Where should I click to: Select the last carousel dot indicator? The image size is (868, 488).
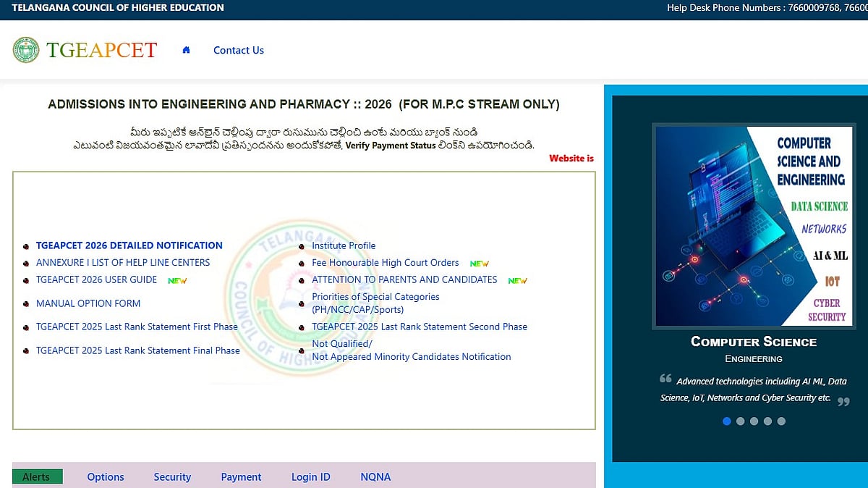(x=781, y=421)
